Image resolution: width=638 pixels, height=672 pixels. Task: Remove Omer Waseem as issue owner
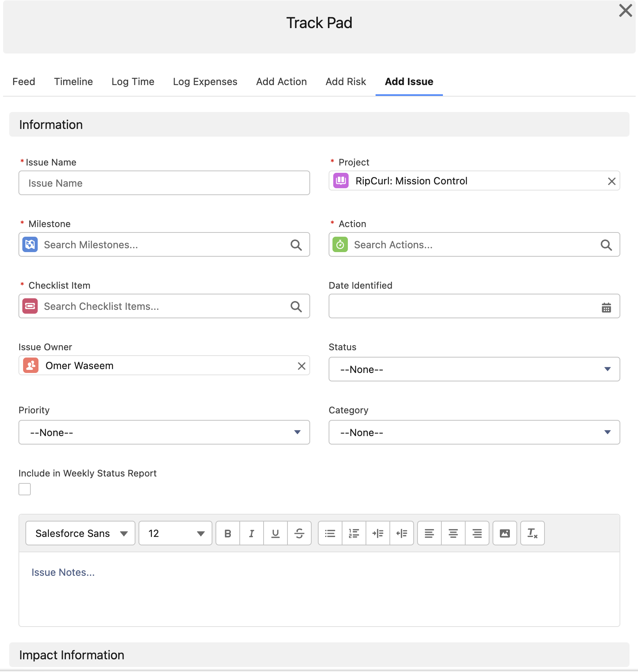pos(302,366)
